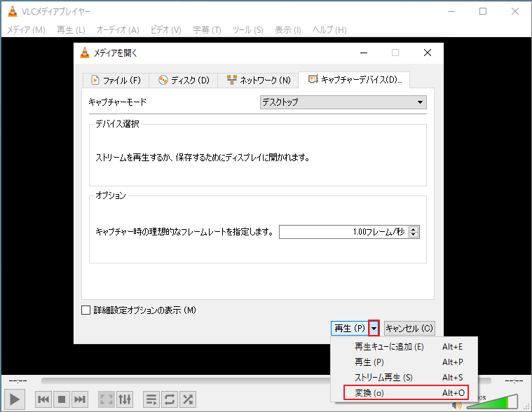Increase frame rate with up arrow

click(x=414, y=229)
